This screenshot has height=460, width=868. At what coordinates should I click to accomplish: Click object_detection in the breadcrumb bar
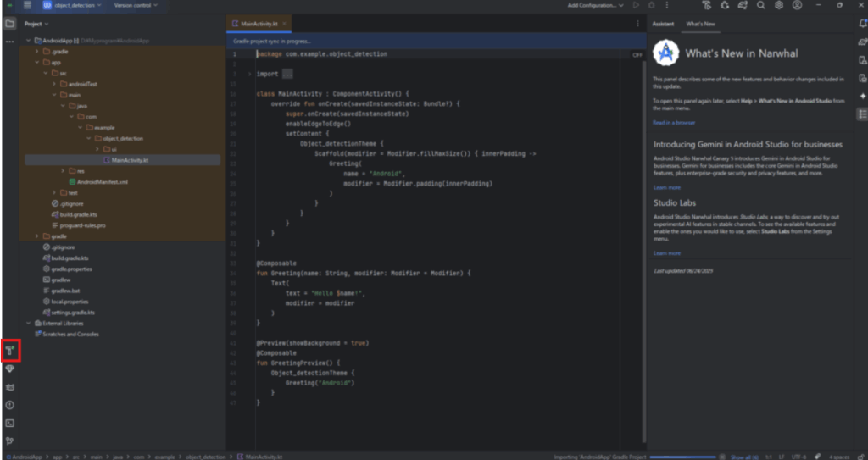[205, 457]
